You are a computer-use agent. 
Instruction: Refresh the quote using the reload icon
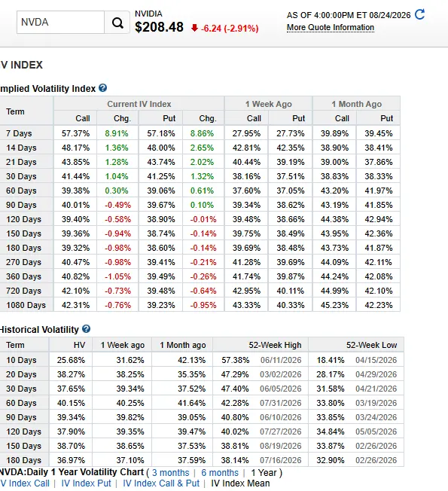click(x=419, y=14)
